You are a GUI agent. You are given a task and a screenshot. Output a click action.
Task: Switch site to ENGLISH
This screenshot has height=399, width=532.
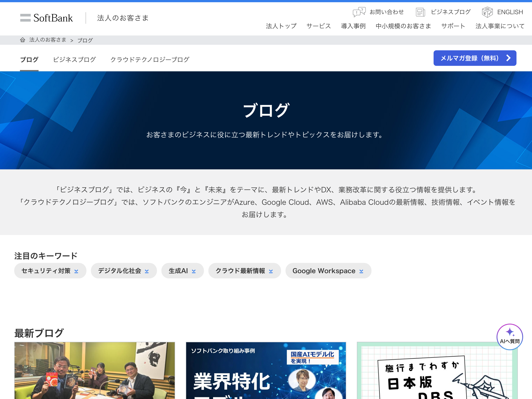(510, 12)
